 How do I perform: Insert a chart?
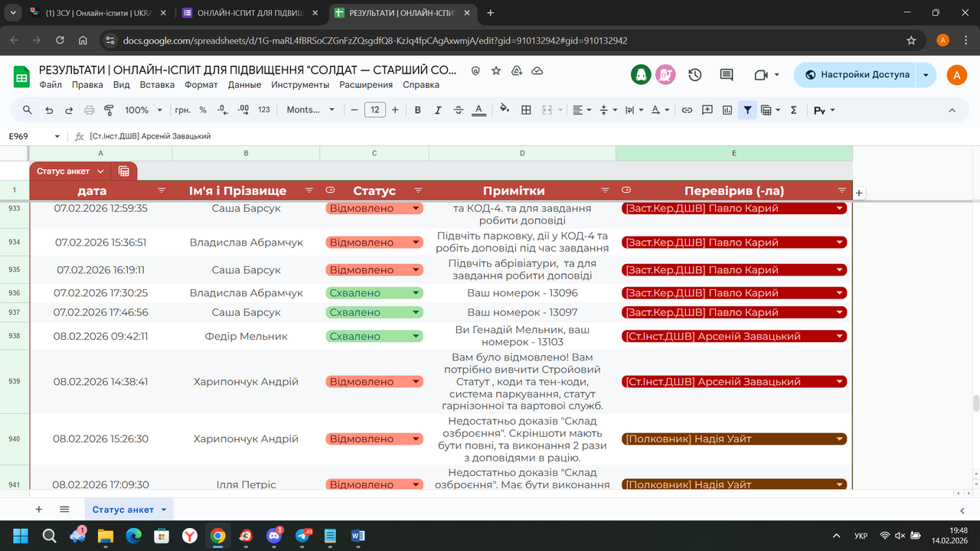coord(727,110)
